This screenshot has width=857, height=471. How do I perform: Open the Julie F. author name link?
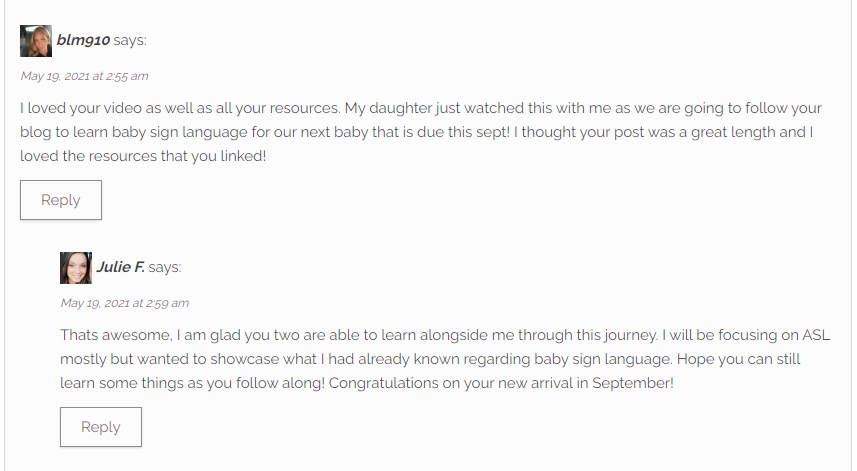click(121, 267)
